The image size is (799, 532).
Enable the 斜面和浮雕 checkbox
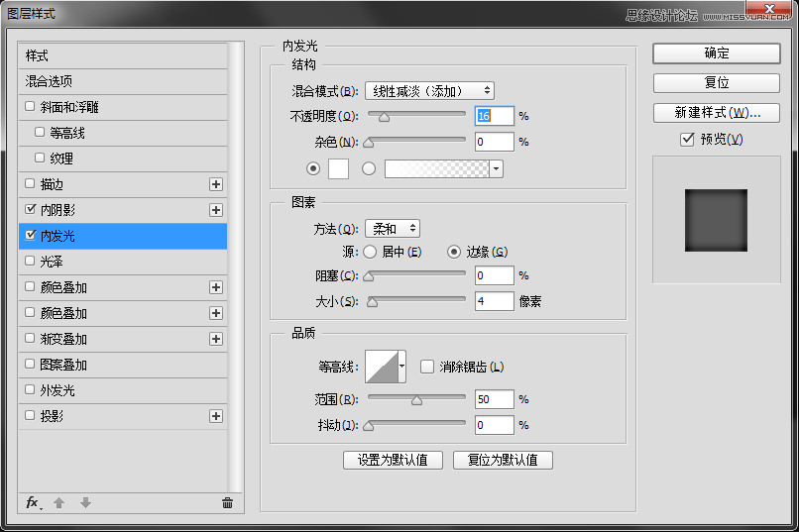30,106
